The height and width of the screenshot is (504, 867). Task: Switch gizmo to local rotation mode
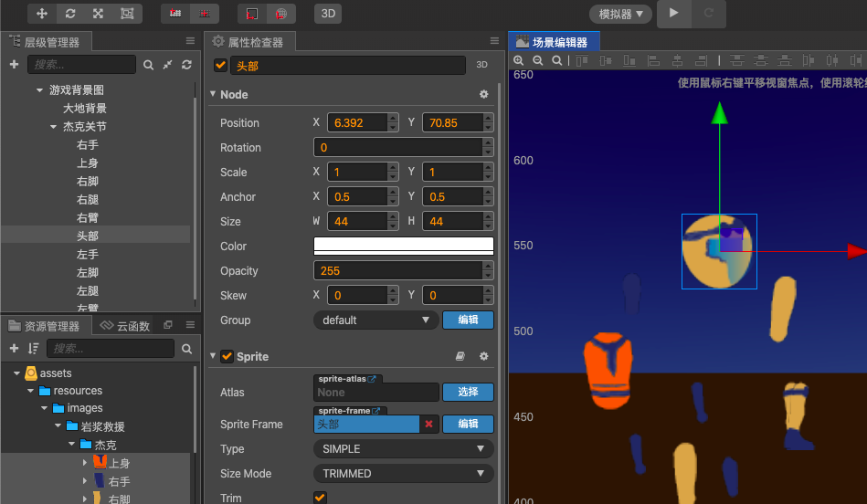tap(252, 14)
